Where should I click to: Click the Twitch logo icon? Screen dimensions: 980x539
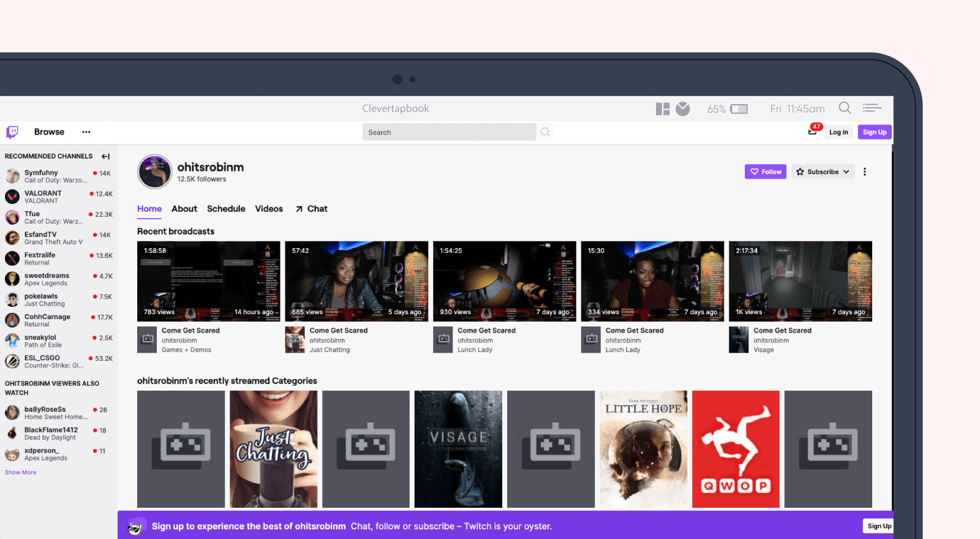tap(12, 132)
